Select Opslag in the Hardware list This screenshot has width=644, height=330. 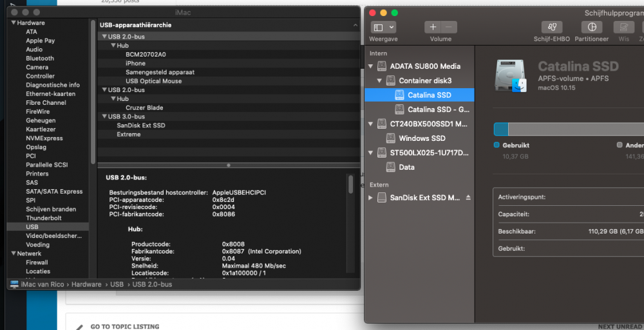[36, 147]
